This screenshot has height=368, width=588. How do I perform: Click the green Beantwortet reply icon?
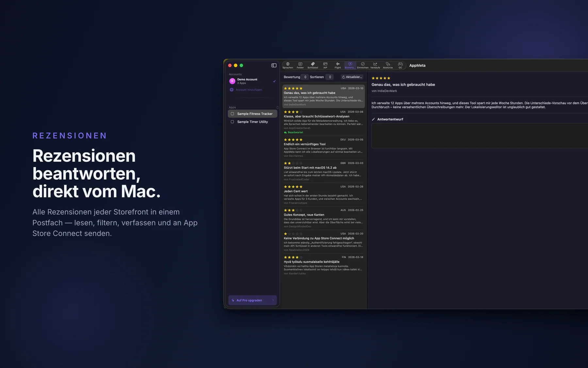tap(286, 132)
